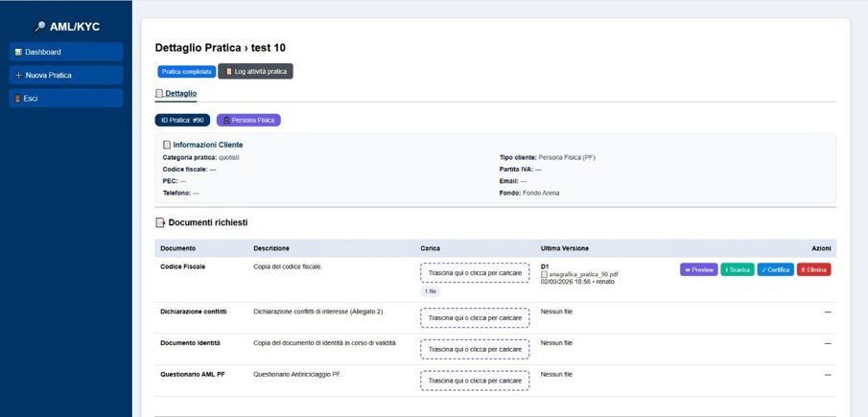868x417 pixels.
Task: Open the anagrafica_pratica_90.pdf file link
Action: [583, 274]
